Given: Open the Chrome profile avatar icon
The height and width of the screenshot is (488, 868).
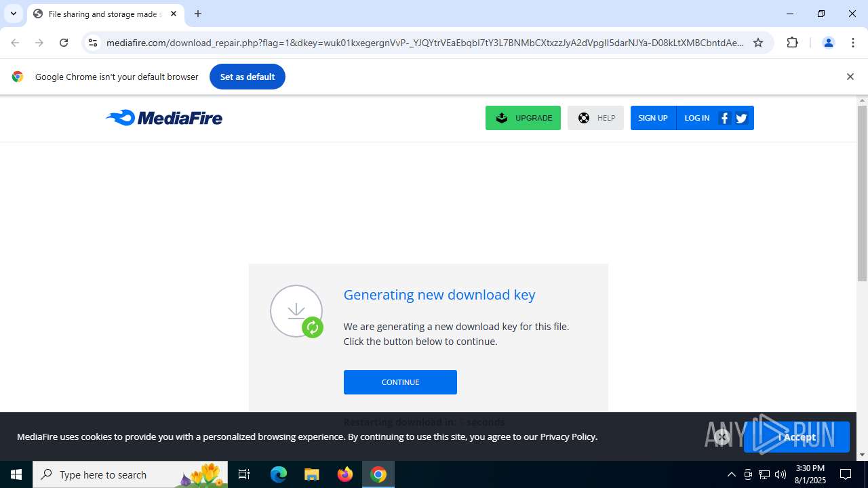Looking at the screenshot, I should click(x=828, y=43).
